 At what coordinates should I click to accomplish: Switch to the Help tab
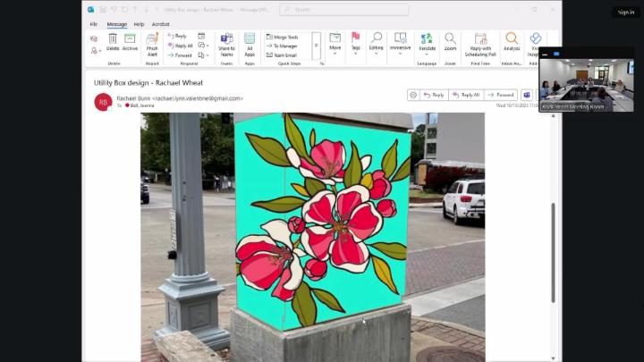[139, 24]
